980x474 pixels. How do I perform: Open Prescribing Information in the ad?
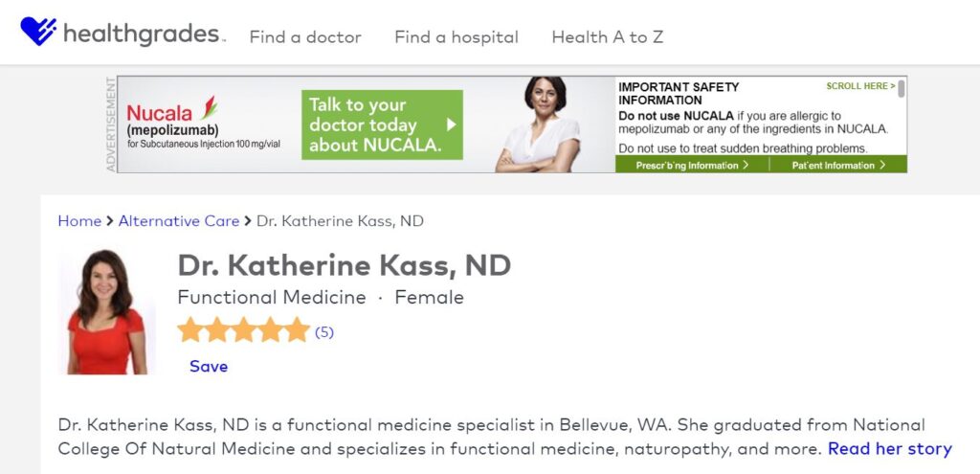click(692, 165)
